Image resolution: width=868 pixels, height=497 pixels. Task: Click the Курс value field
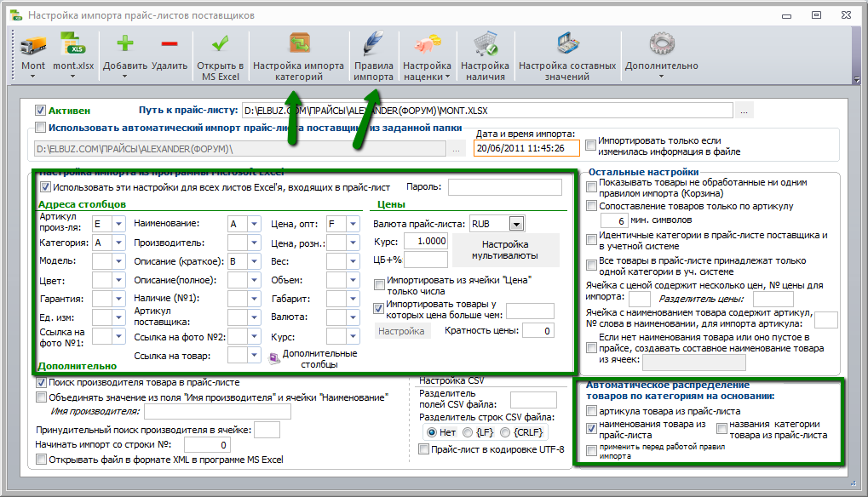[x=425, y=241]
